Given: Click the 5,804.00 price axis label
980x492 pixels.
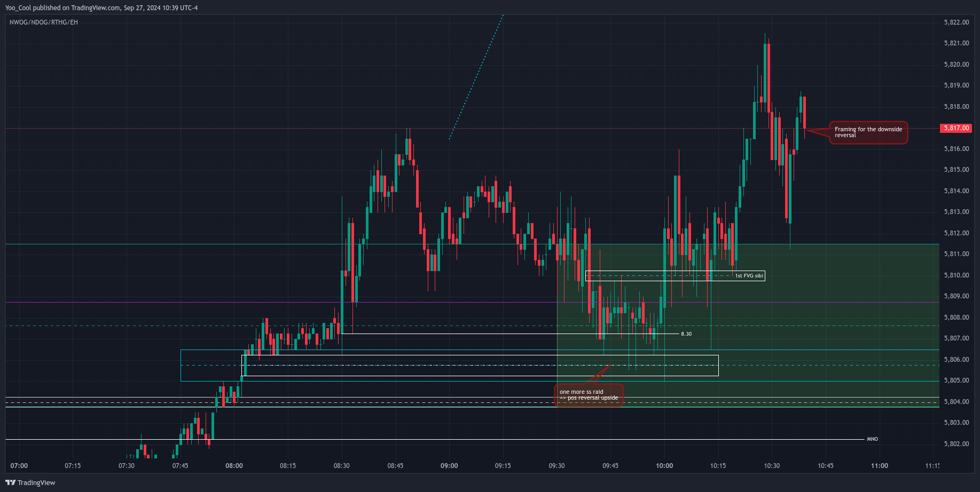Looking at the screenshot, I should [957, 402].
